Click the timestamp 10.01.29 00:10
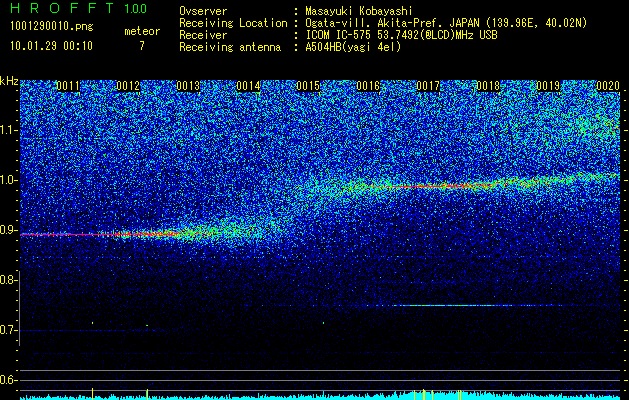This screenshot has width=629, height=400. pyautogui.click(x=51, y=46)
